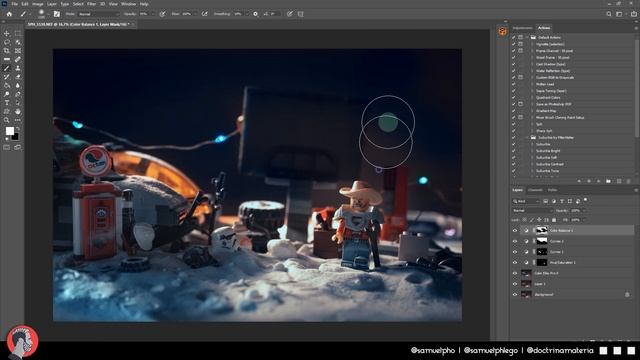Open the Filter menu
Screen dimensions: 640x360
click(91, 4)
